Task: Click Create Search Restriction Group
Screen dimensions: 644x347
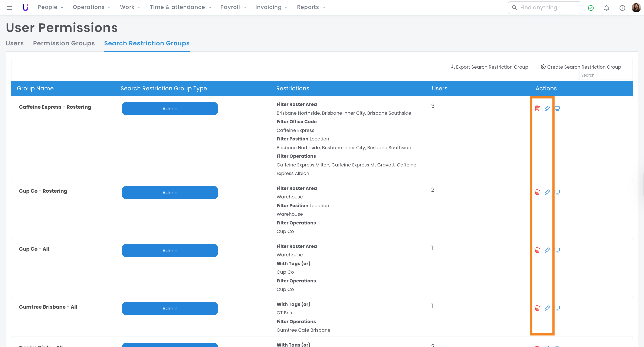Action: tap(581, 67)
